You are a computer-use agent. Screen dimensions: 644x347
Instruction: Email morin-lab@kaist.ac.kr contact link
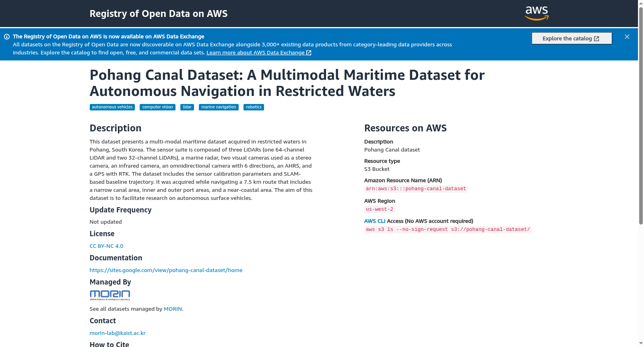coord(118,333)
